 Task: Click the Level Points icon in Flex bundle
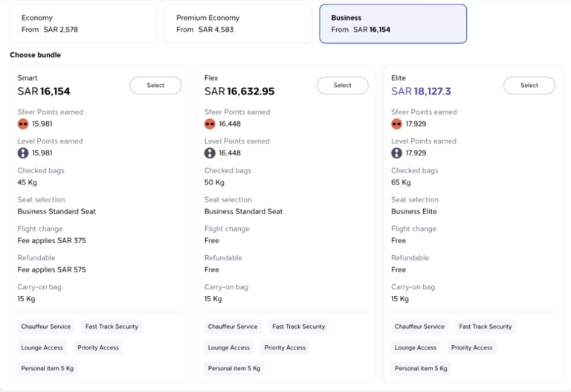[x=210, y=153]
